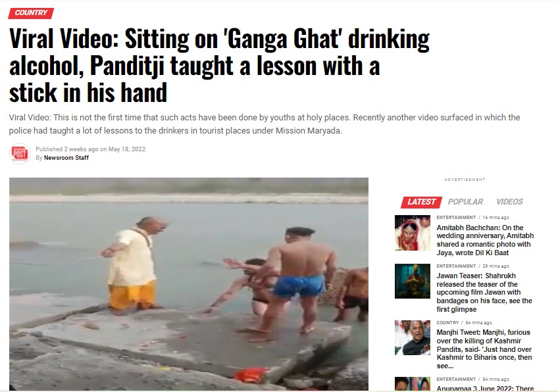Click the ENTERTAINMENT label above Amitabh story
Image resolution: width=558 pixels, height=392 pixels.
tap(456, 217)
